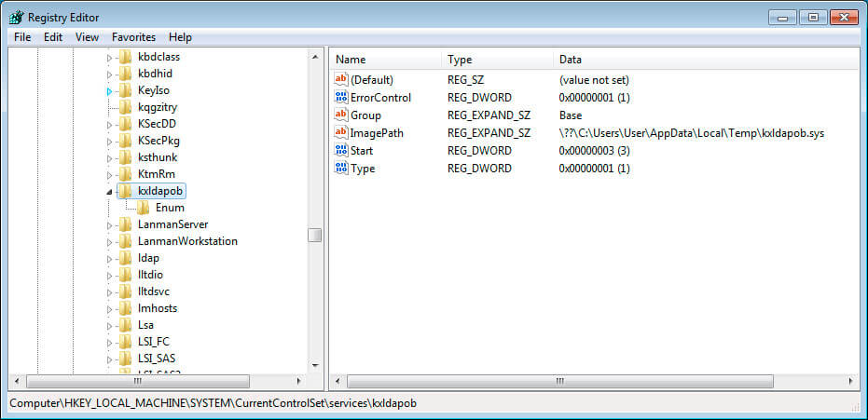Expand the KeyIso key
Screen dimensions: 868x420
(x=109, y=91)
